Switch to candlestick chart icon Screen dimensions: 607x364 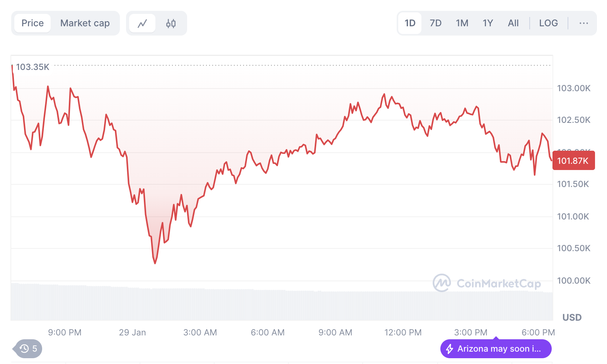pyautogui.click(x=171, y=24)
